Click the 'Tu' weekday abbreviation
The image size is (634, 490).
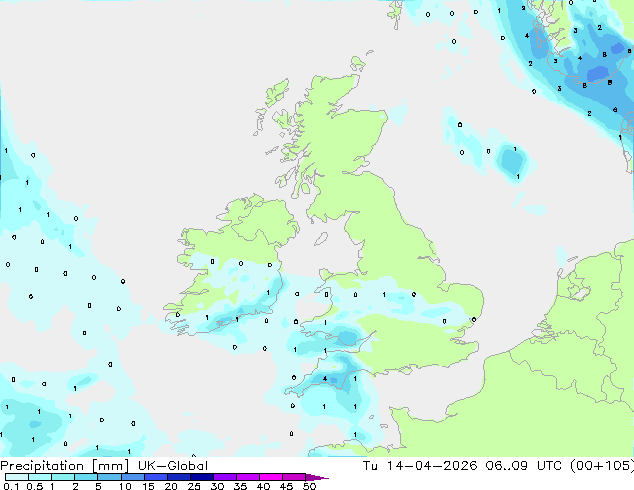[x=370, y=466]
